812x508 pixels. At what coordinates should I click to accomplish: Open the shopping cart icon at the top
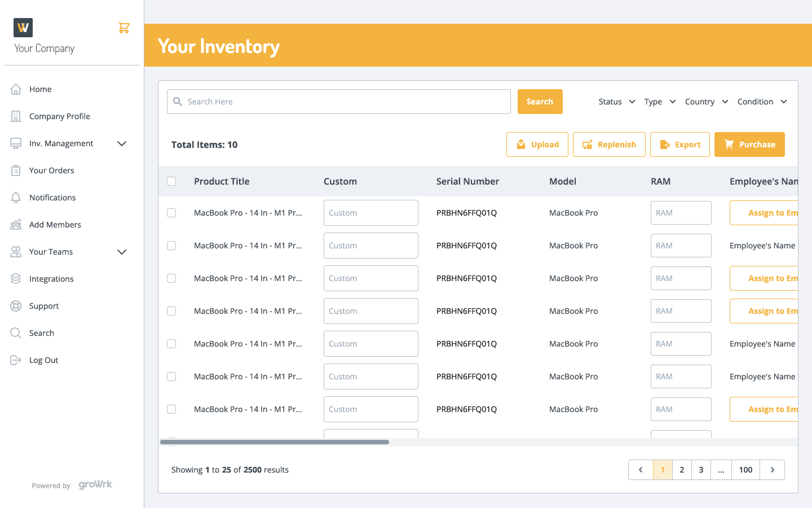(x=124, y=27)
